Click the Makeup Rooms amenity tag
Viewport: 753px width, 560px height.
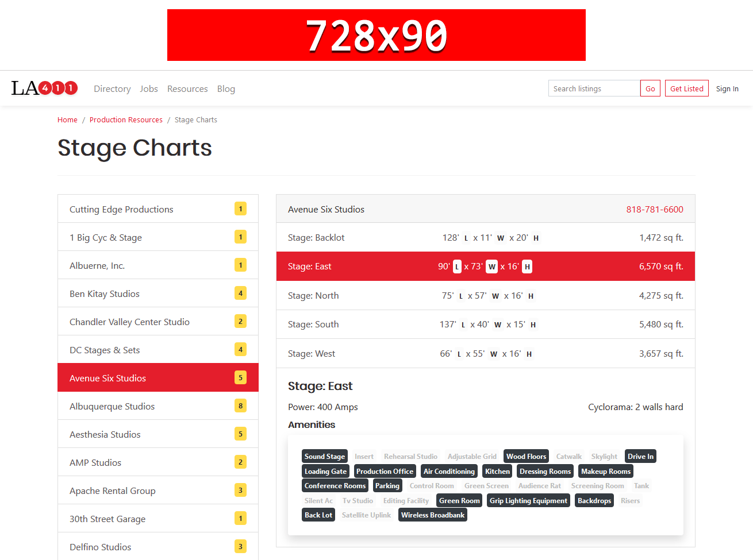pyautogui.click(x=606, y=471)
